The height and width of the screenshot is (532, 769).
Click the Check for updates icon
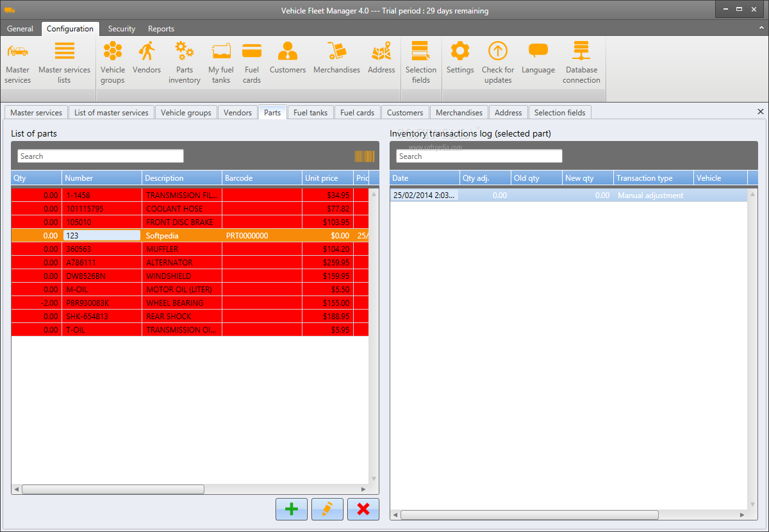[x=498, y=63]
